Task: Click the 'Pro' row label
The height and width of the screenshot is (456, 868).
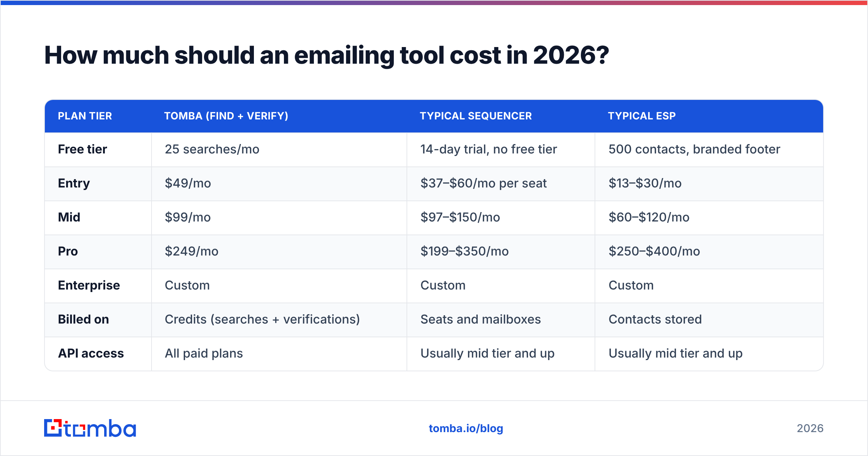Action: (68, 251)
